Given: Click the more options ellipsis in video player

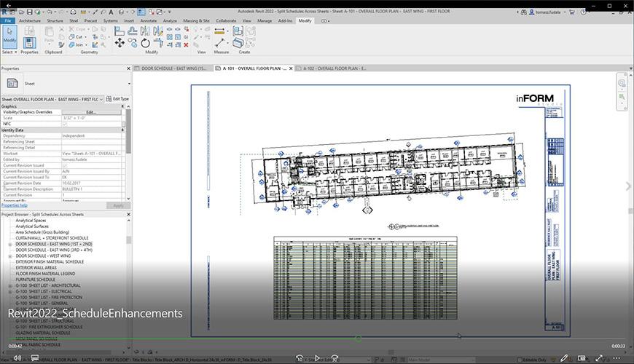Looking at the screenshot, I should pyautogui.click(x=617, y=358).
